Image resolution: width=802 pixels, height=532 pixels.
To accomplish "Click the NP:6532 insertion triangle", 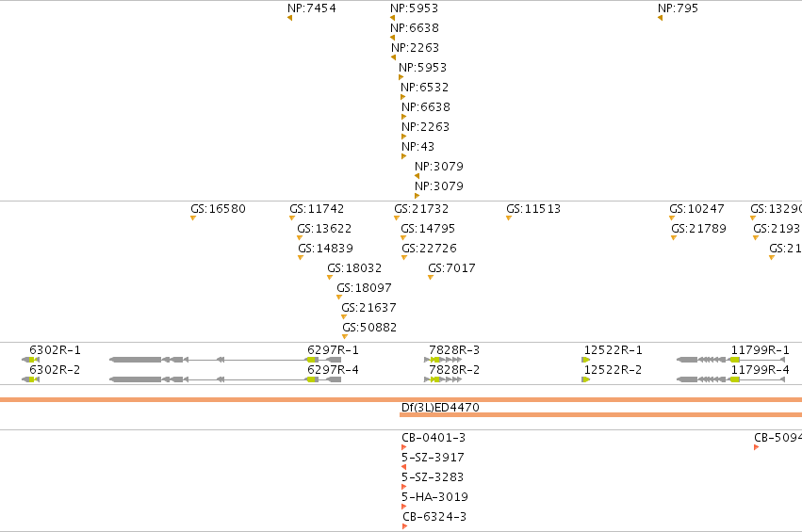I will (x=402, y=97).
